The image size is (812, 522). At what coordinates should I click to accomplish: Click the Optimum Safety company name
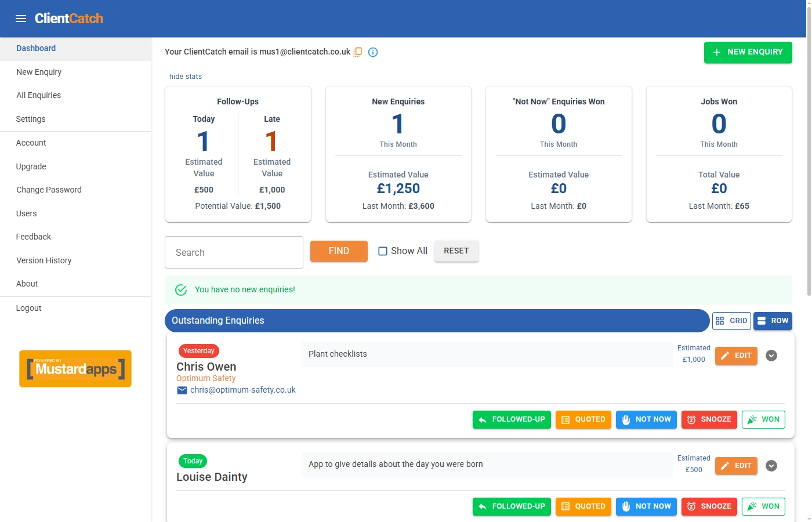[x=206, y=378]
